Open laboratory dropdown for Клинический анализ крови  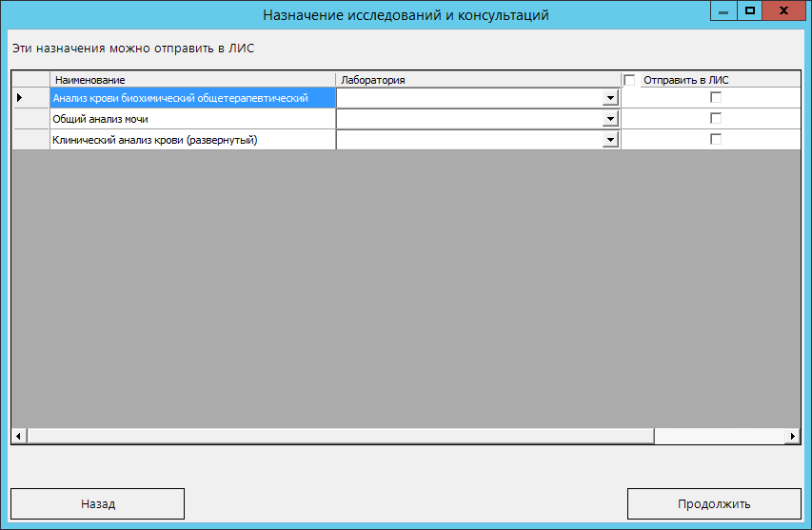(x=609, y=140)
